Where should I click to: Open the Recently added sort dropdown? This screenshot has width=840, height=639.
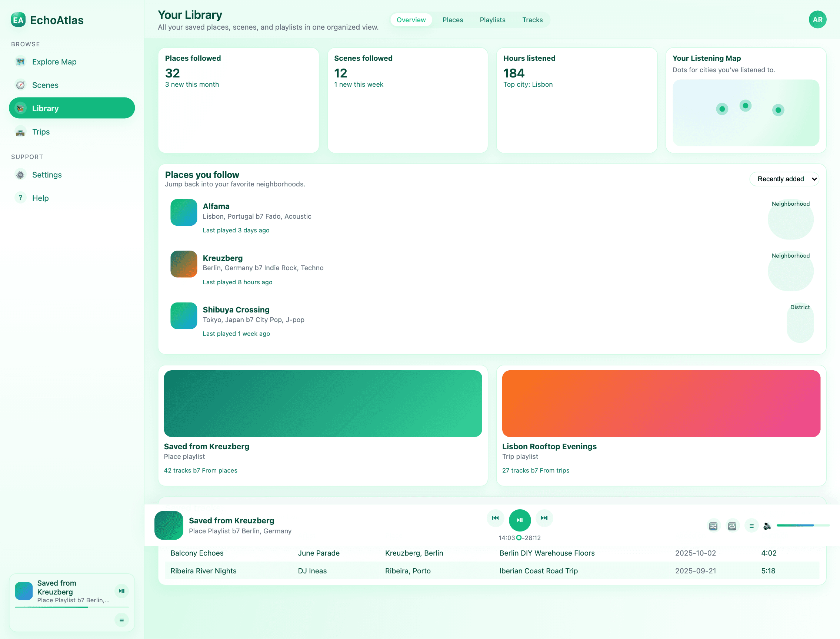pos(784,179)
